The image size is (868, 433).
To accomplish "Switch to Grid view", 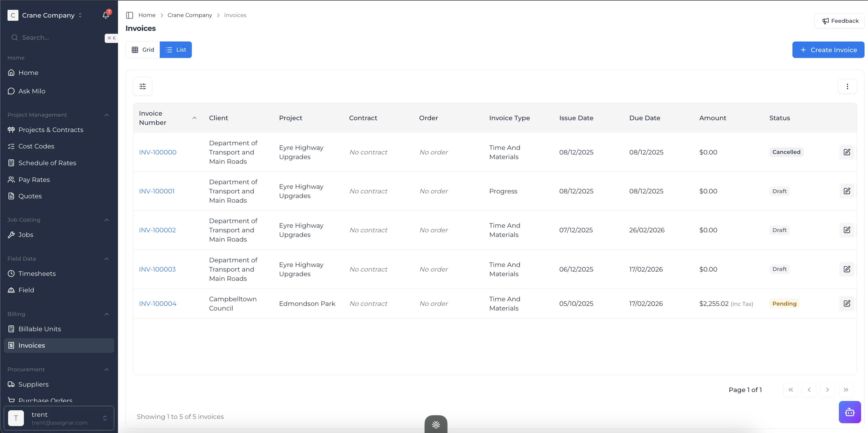I will tap(143, 50).
